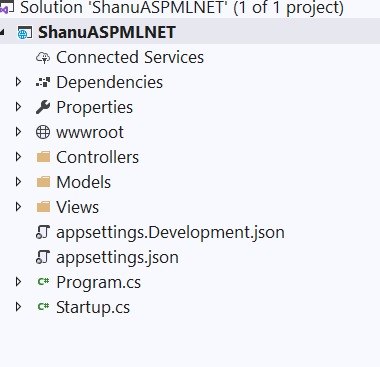Select the Models folder label
Screen dimensions: 380x367
point(83,182)
